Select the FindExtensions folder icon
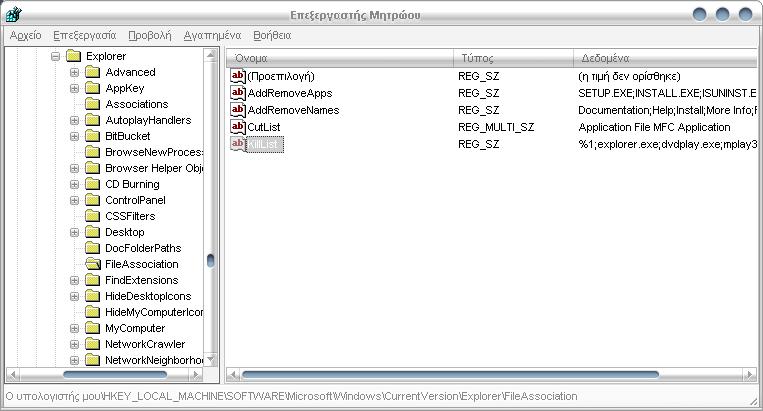 (92, 280)
